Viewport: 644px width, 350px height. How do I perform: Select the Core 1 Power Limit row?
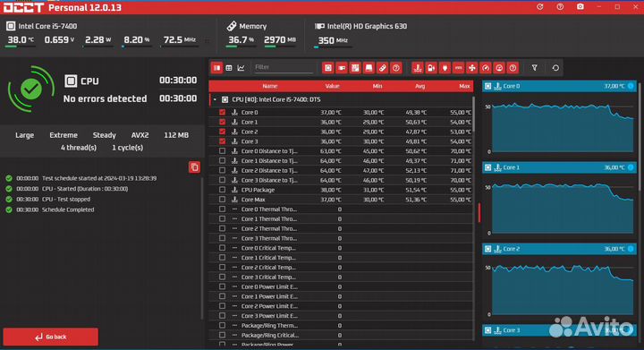[341, 296]
